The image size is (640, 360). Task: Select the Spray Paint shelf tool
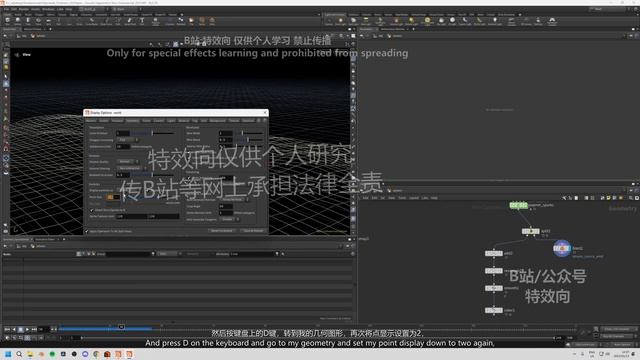(x=130, y=21)
